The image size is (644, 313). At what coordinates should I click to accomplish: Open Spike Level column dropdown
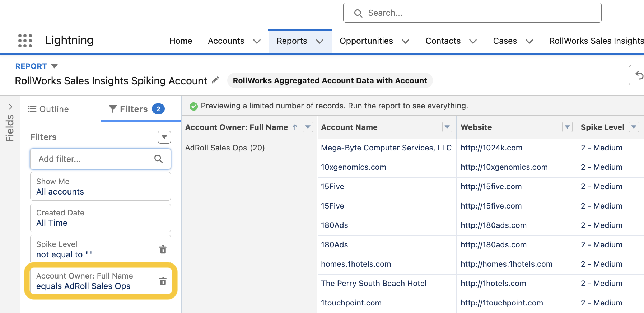tap(634, 127)
